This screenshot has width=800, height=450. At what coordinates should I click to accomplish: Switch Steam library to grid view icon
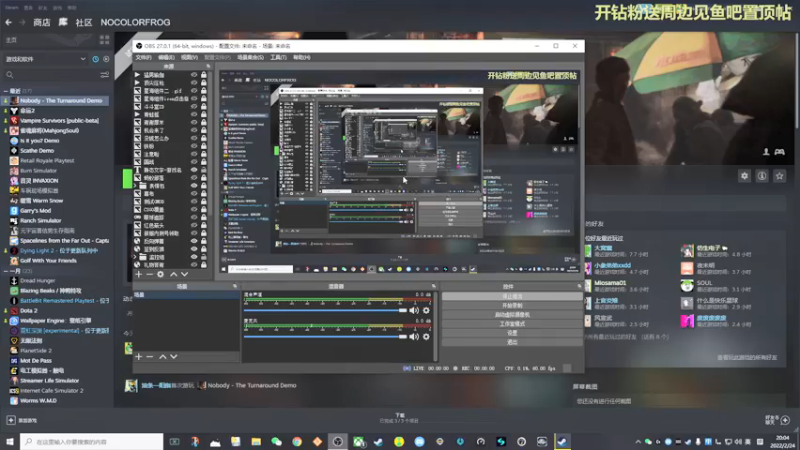point(105,40)
